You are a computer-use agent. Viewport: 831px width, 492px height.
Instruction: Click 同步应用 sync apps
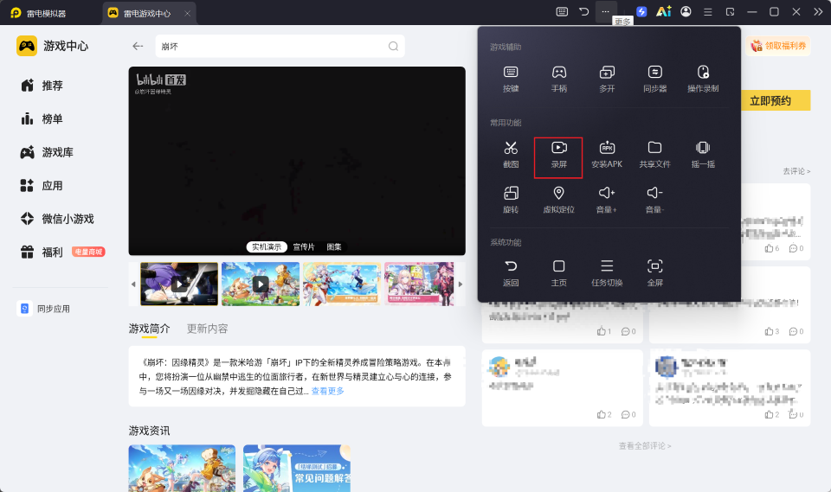[44, 309]
